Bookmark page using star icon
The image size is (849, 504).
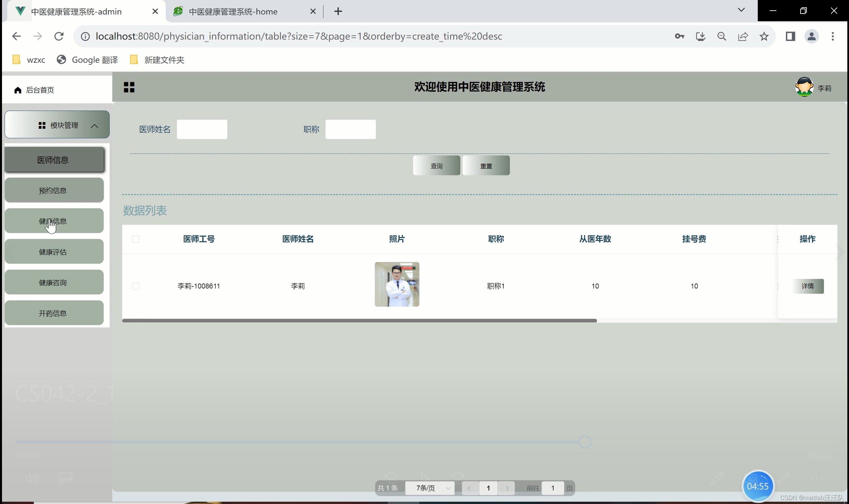pos(764,36)
